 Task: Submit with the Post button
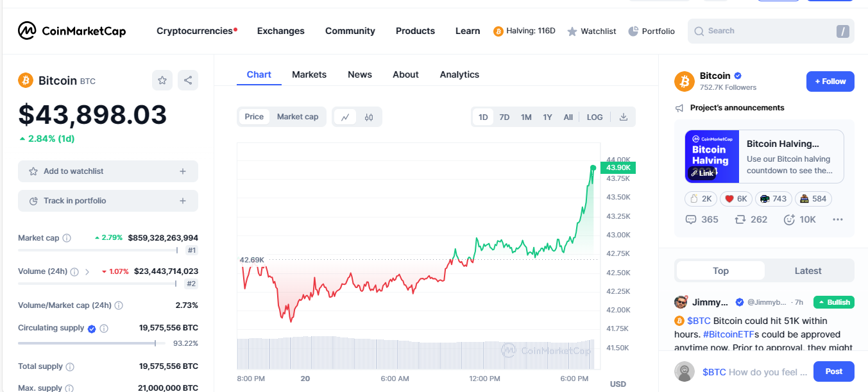coord(834,371)
